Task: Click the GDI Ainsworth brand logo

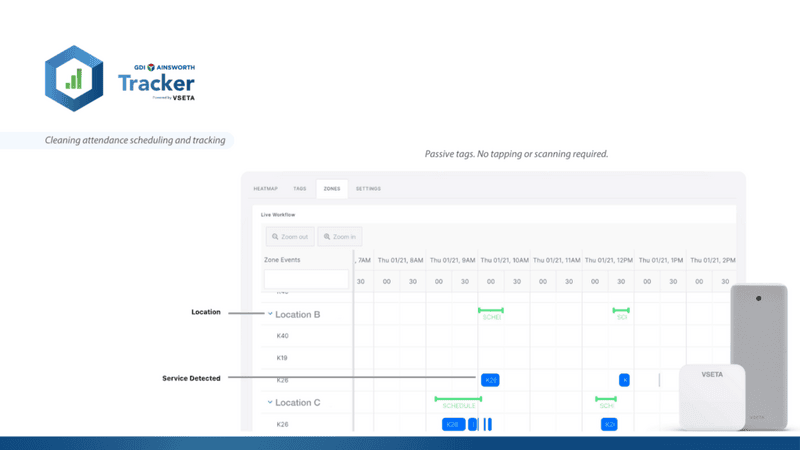Action: (164, 67)
